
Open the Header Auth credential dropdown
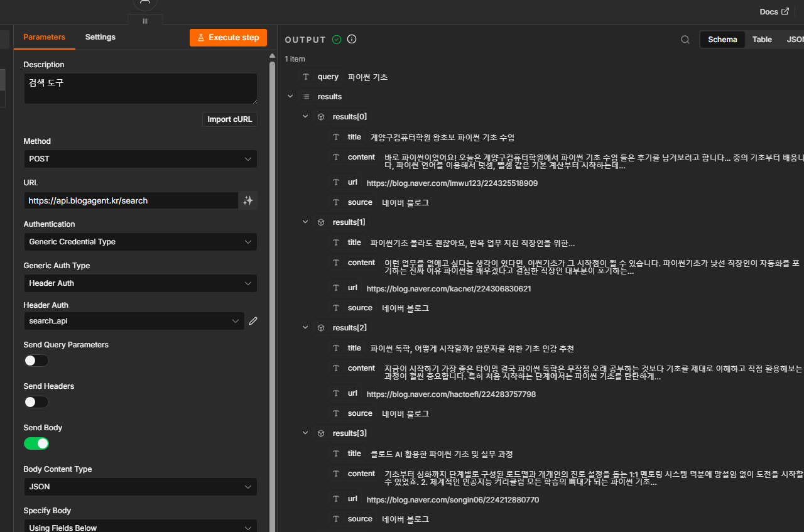tap(134, 321)
